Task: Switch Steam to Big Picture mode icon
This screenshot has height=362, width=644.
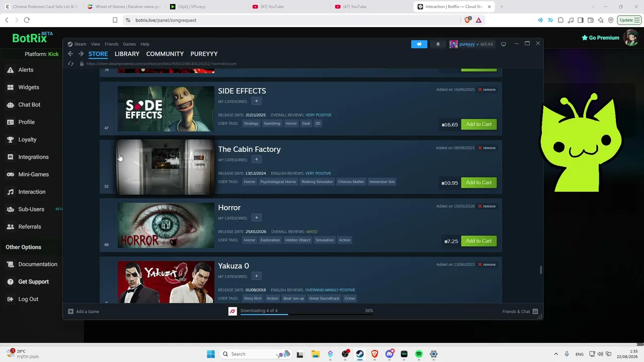Action: 503,44
